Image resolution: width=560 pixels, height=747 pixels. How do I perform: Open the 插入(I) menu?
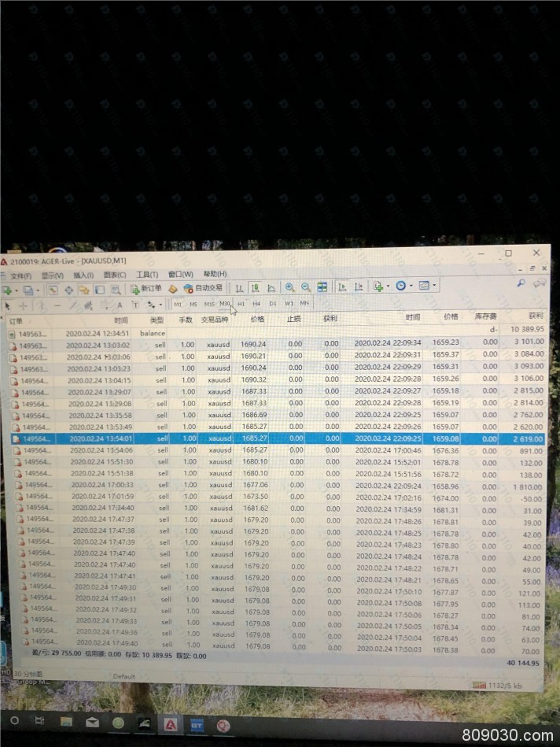[83, 276]
